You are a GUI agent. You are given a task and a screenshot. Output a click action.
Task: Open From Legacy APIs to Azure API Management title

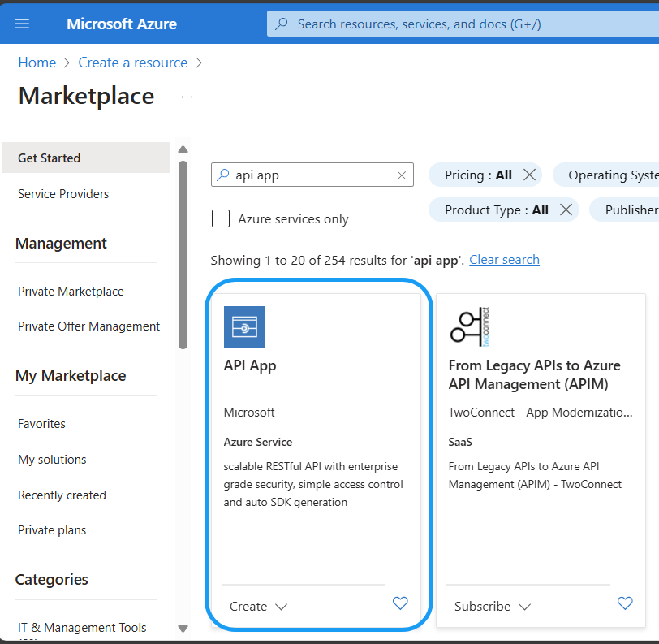pos(534,374)
